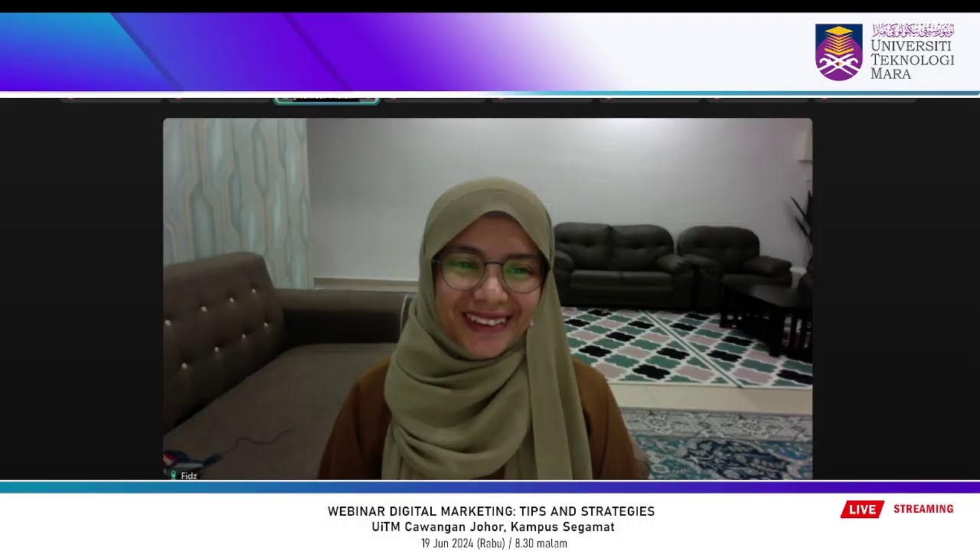Pick the participant tile just left of the active speaker

(218, 99)
